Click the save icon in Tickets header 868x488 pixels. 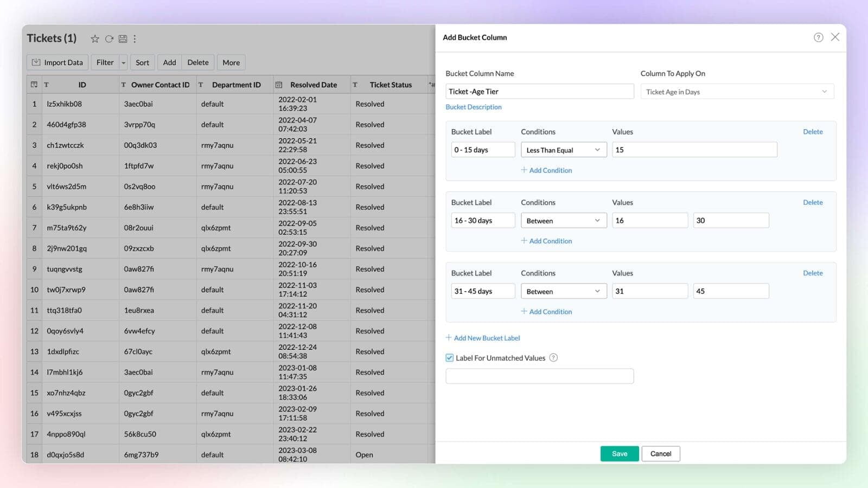[123, 39]
